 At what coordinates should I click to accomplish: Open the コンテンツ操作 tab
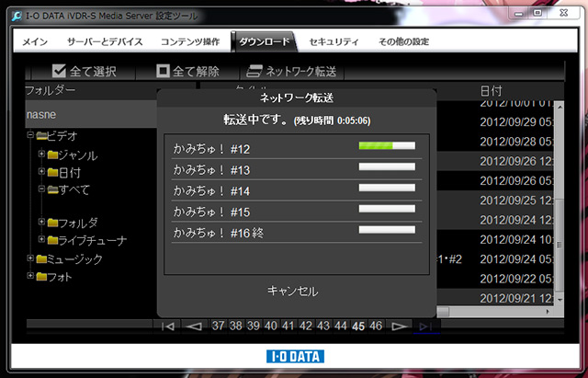(190, 41)
